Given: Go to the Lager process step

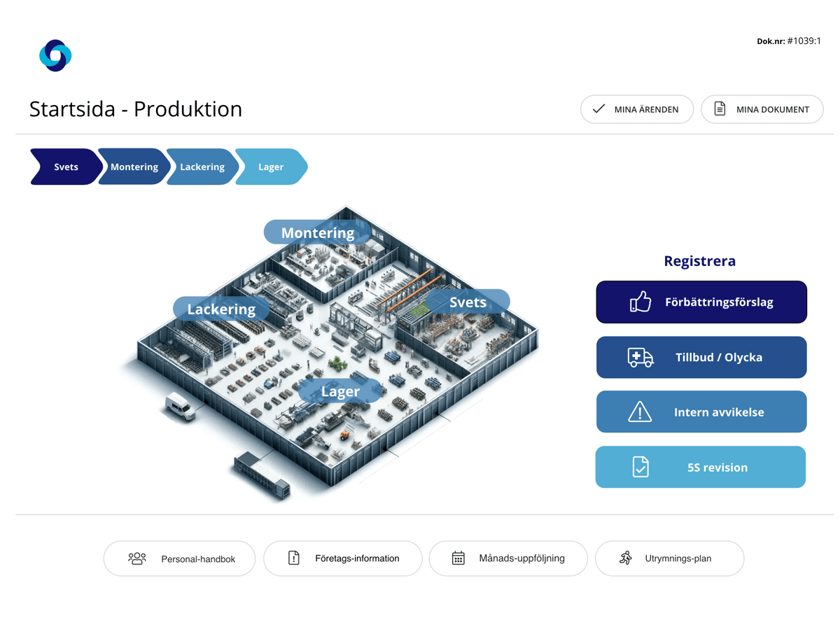Looking at the screenshot, I should [x=271, y=167].
